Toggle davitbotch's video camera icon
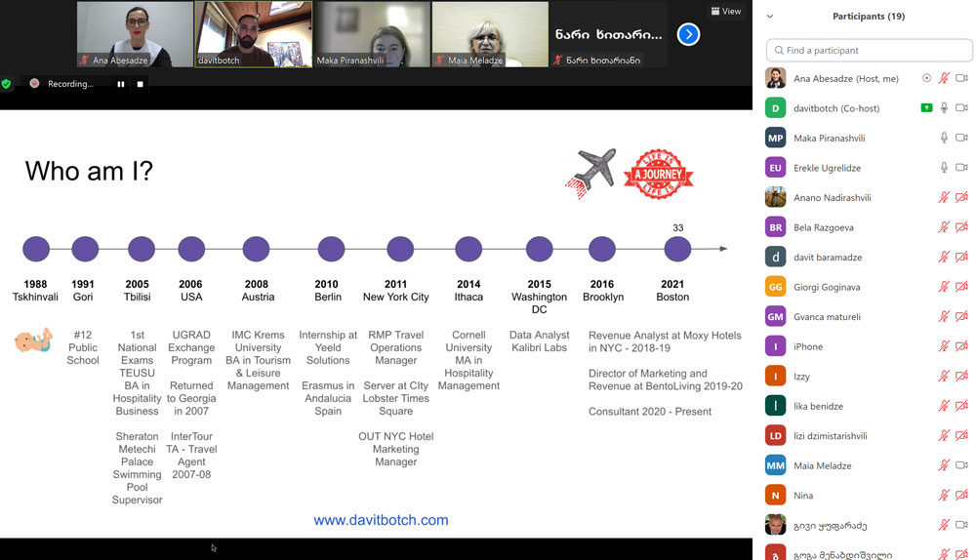The width and height of the screenshot is (976, 560). [x=961, y=108]
